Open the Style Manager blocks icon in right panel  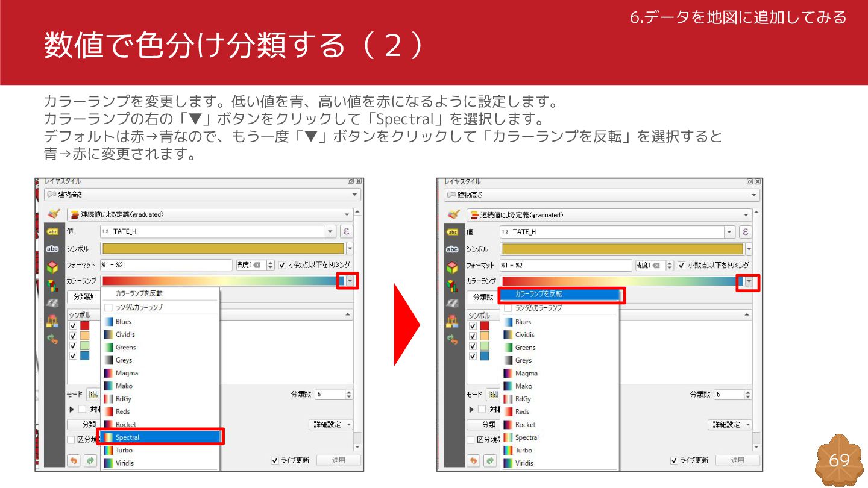tap(453, 322)
